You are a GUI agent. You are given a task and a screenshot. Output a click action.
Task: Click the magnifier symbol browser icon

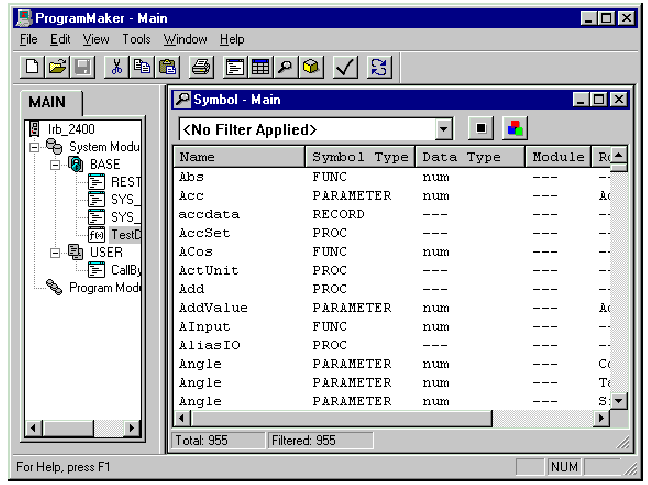pos(285,67)
